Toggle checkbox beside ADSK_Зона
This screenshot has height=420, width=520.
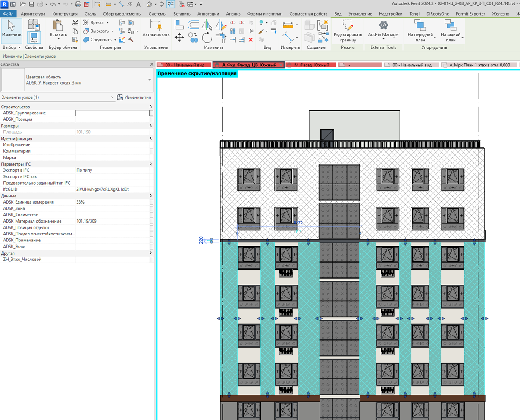coord(152,209)
